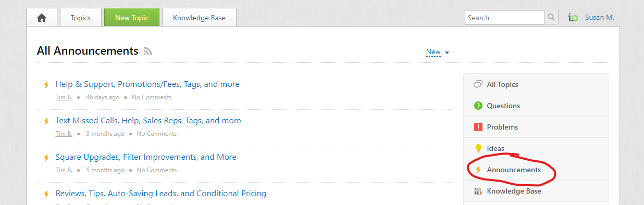Subscribe via the RSS feed icon
This screenshot has width=644, height=205.
click(x=148, y=51)
